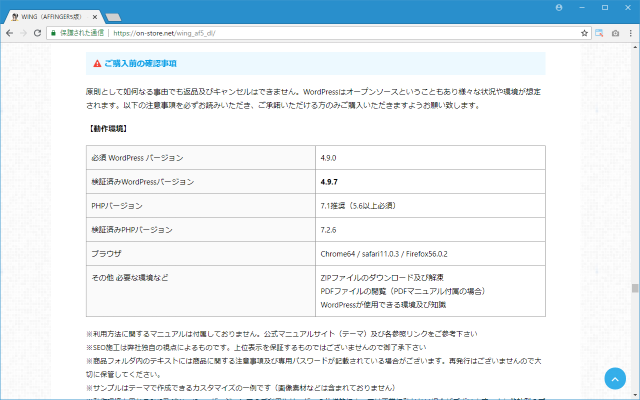This screenshot has height=400, width=640.
Task: Open a new tab
Action: 113,16
